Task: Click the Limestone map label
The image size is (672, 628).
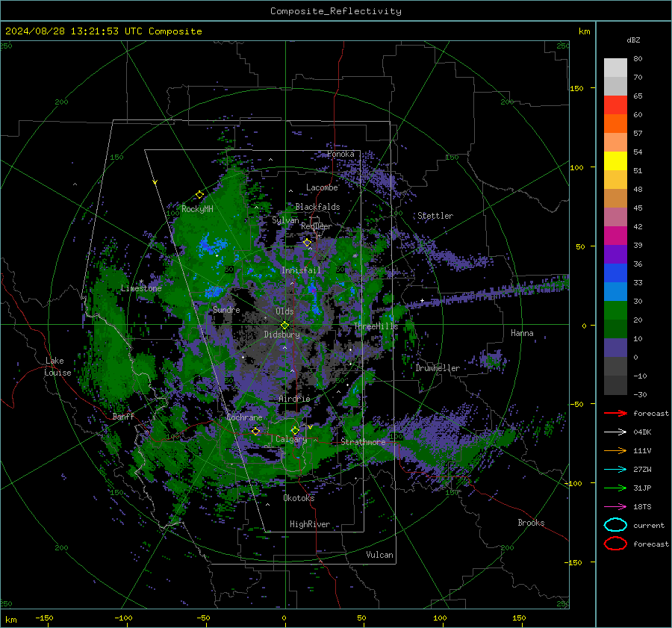Action: [x=141, y=288]
